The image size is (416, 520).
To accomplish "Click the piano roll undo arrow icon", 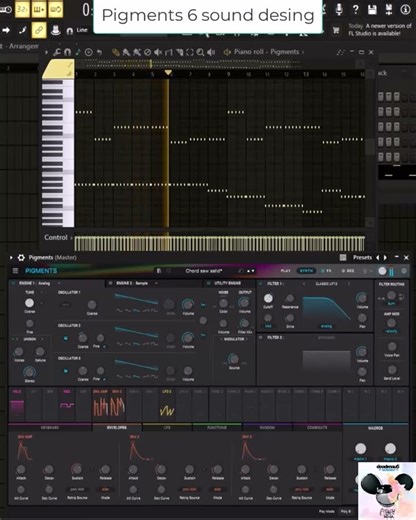I will (99, 52).
